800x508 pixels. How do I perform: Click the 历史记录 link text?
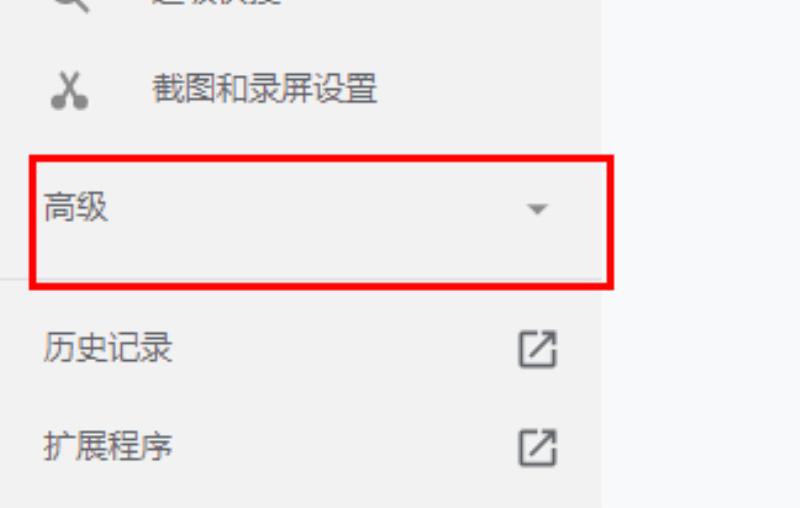tap(108, 348)
